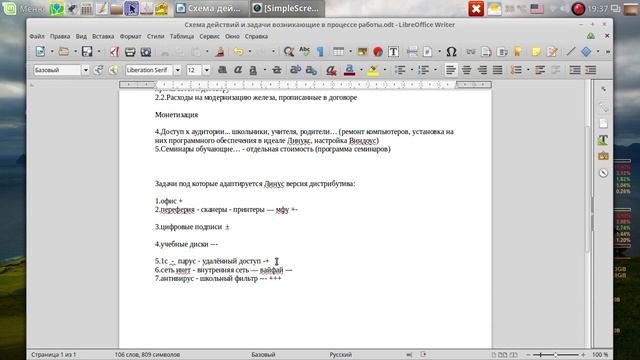Insert table toolbar icon
Viewport: 640px width, 360px height.
pyautogui.click(x=338, y=51)
